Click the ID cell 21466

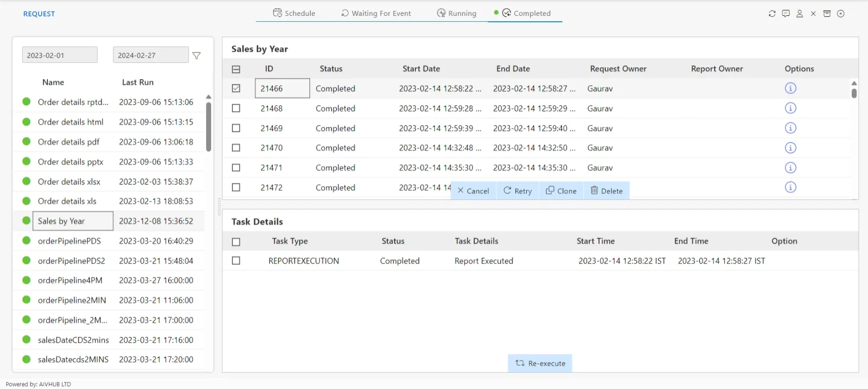[282, 88]
